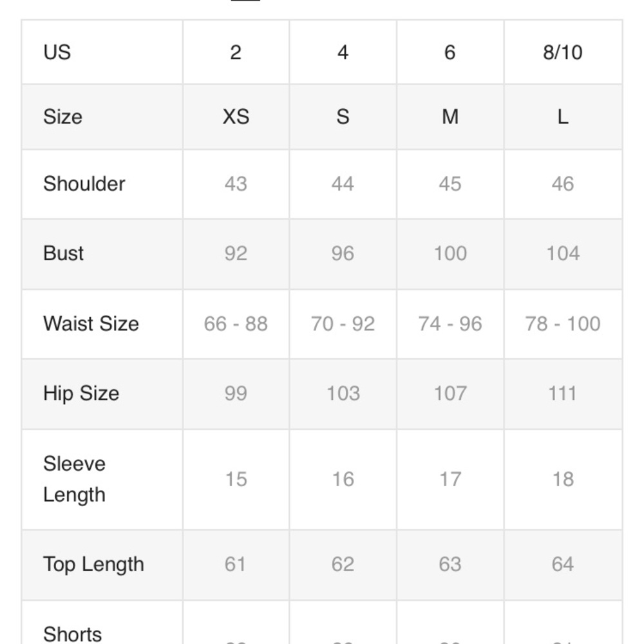
Task: Select the bust value 100 cell
Action: pos(450,253)
